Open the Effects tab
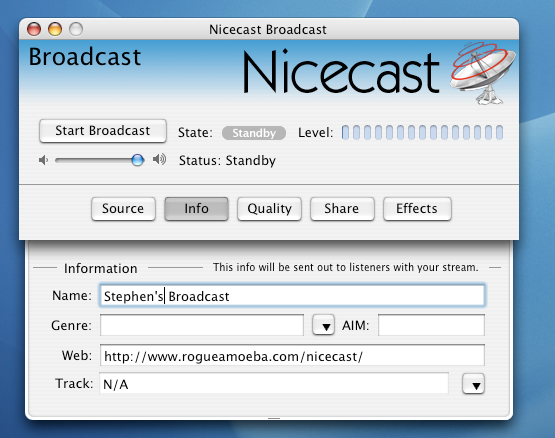Screen dimensions: 555x438 coord(417,209)
